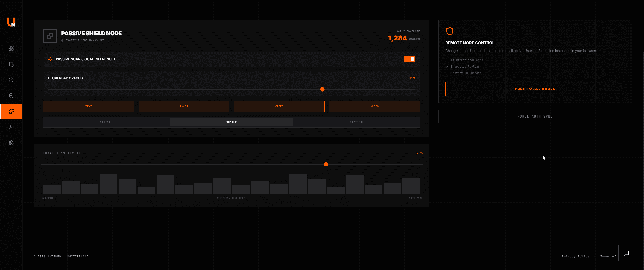Open the history clock icon in sidebar
This screenshot has width=644, height=270.
pos(11,80)
